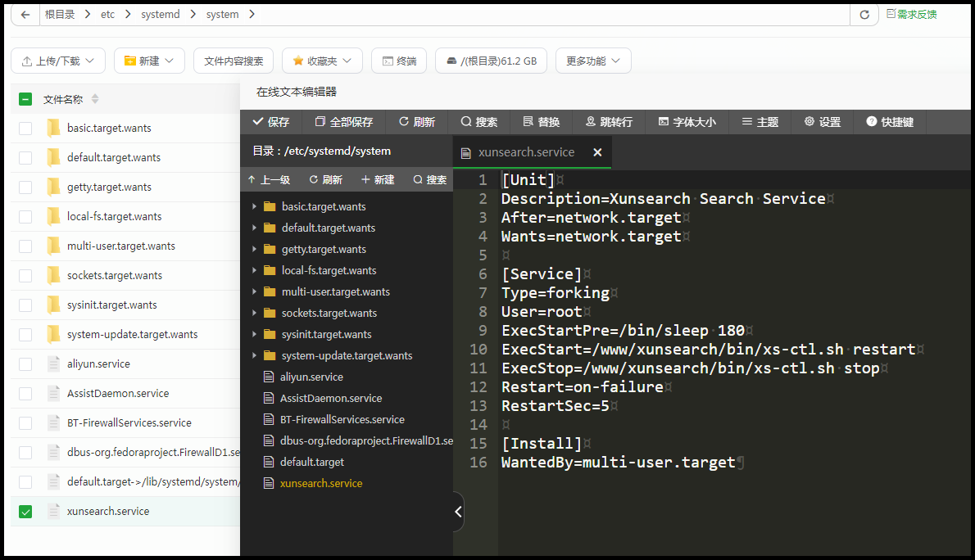The height and width of the screenshot is (560, 975).
Task: Click 文件内容搜索 button
Action: tap(234, 61)
